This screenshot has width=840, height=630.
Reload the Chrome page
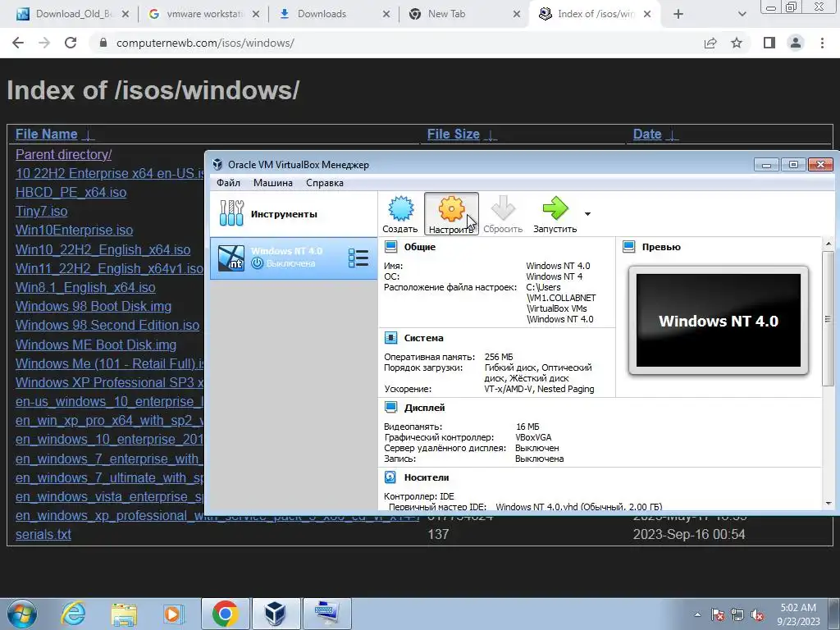[x=71, y=43]
